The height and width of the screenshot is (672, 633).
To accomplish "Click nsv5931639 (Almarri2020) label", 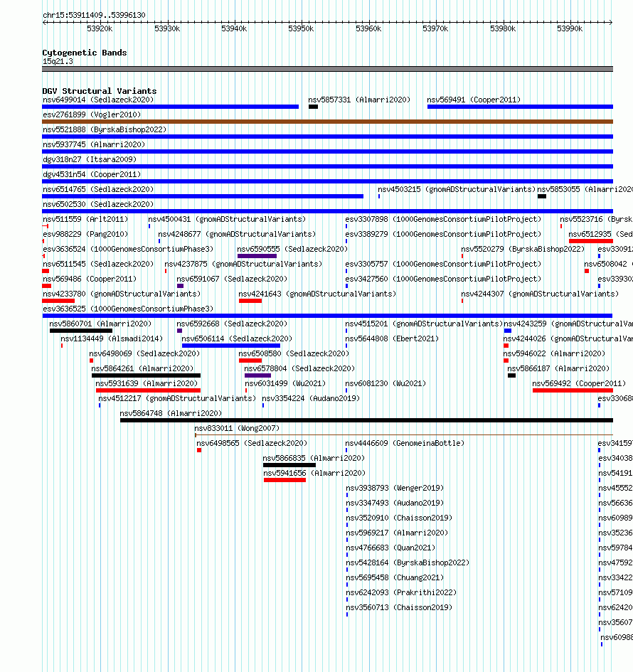I will click(147, 383).
